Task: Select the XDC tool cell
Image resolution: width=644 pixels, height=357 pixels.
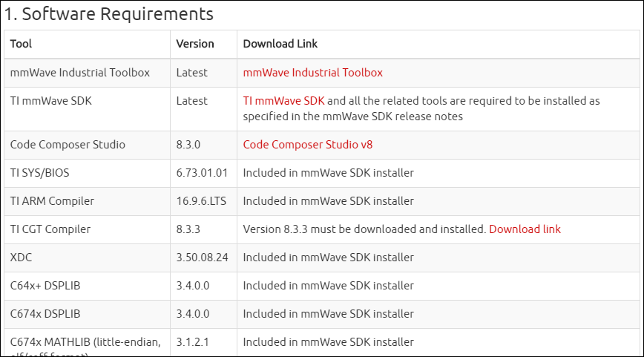Action: [x=87, y=258]
